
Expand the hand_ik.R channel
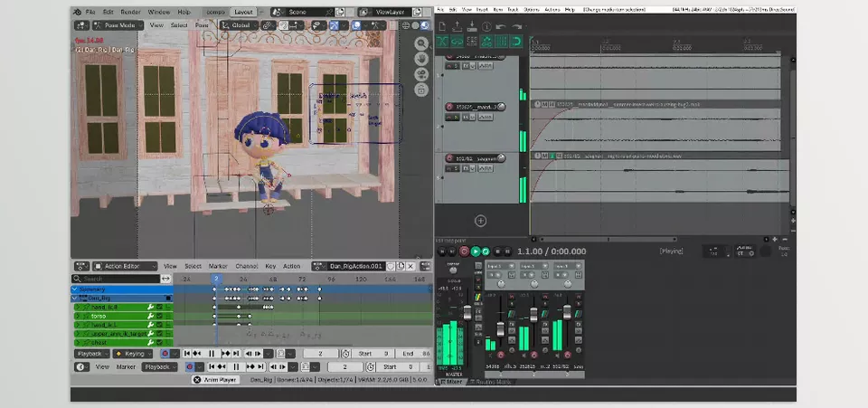[78, 307]
